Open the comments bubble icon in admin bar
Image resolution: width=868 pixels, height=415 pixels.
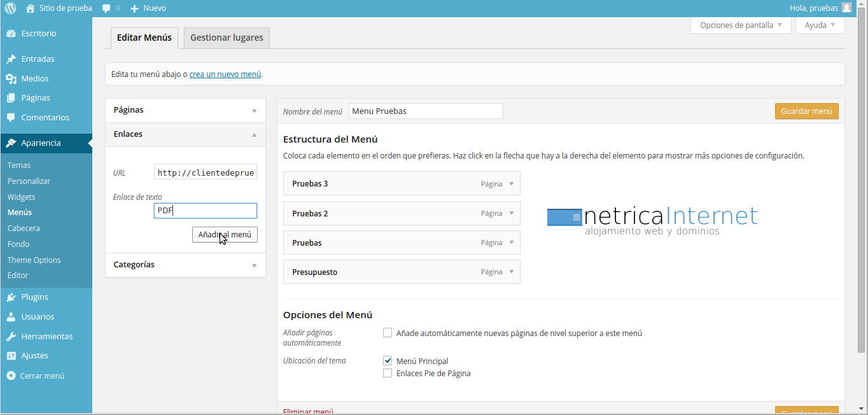pyautogui.click(x=106, y=8)
